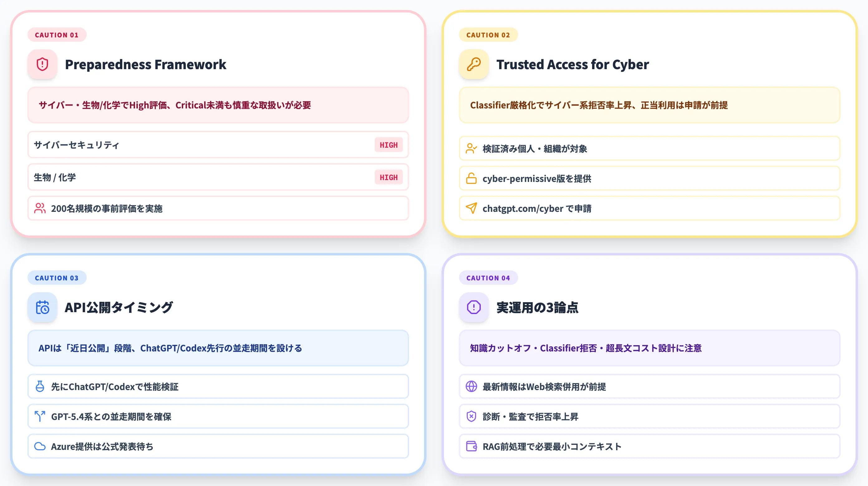Select the open padlock icon beside cyber-permissive版を提供
Viewport: 868px width, 486px height.
471,179
